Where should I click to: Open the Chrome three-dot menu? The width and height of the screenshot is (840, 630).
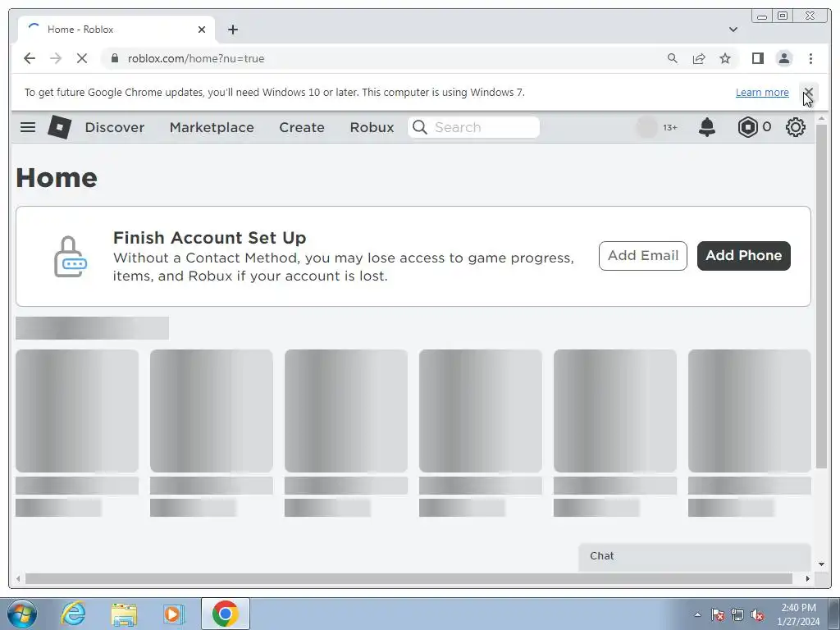pyautogui.click(x=810, y=58)
